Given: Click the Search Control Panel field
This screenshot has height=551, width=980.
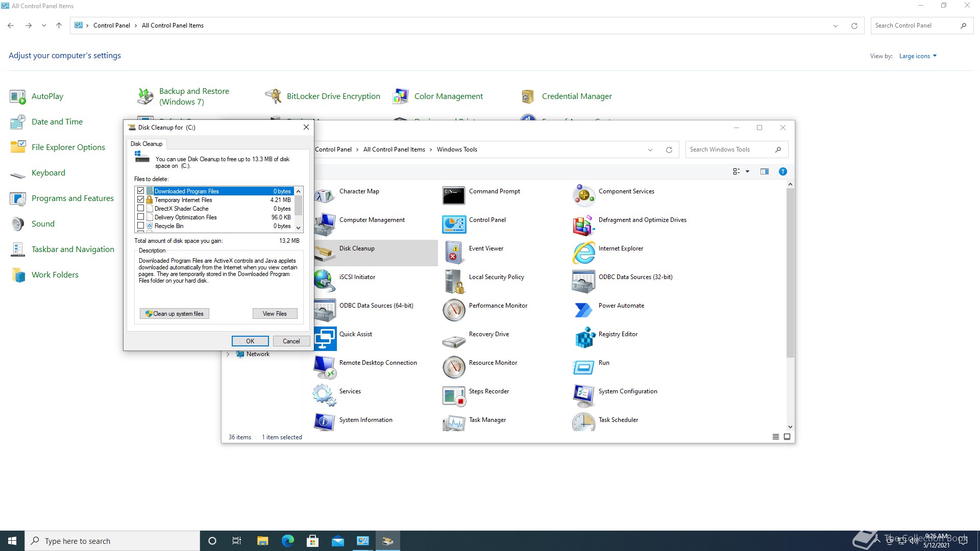Looking at the screenshot, I should [x=914, y=26].
